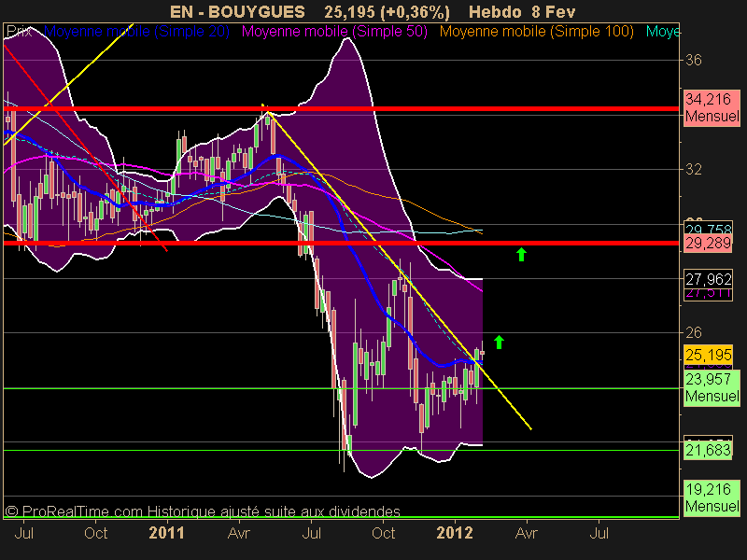Click the green '23,957 Mensuel' support tag
The image size is (747, 560).
coord(712,387)
